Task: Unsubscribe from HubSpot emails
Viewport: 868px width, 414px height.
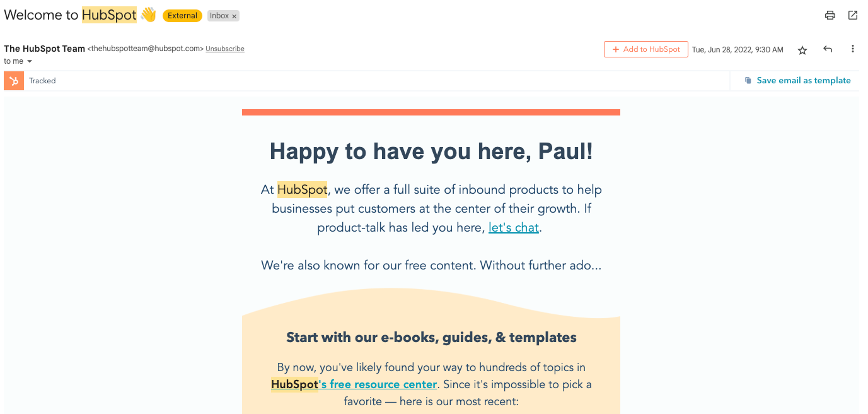Action: pos(225,49)
